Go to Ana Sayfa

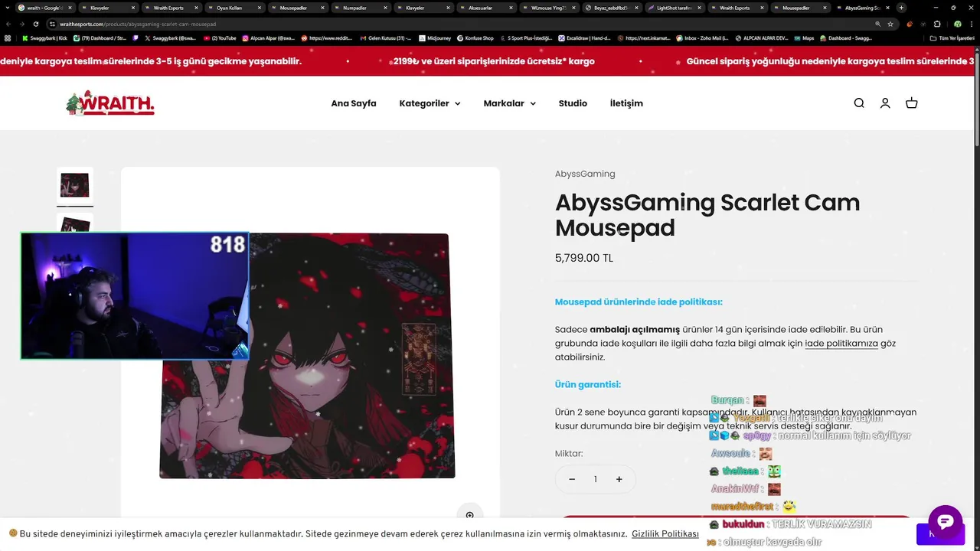coord(354,103)
